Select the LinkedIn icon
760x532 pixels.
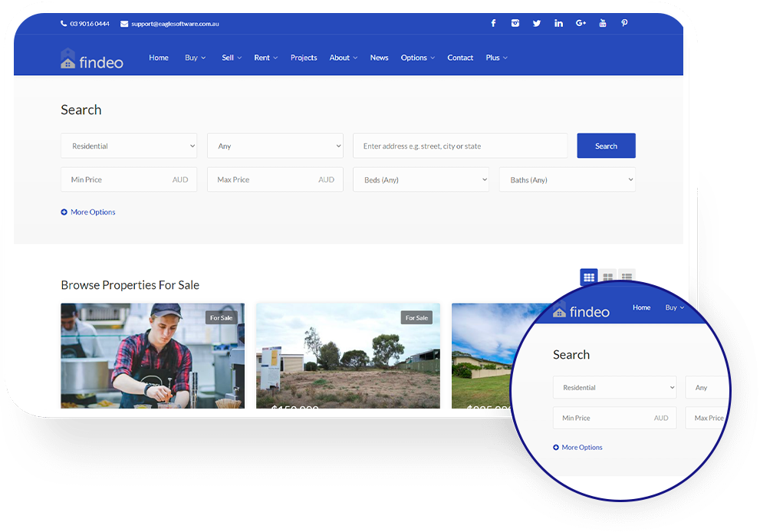[558, 23]
